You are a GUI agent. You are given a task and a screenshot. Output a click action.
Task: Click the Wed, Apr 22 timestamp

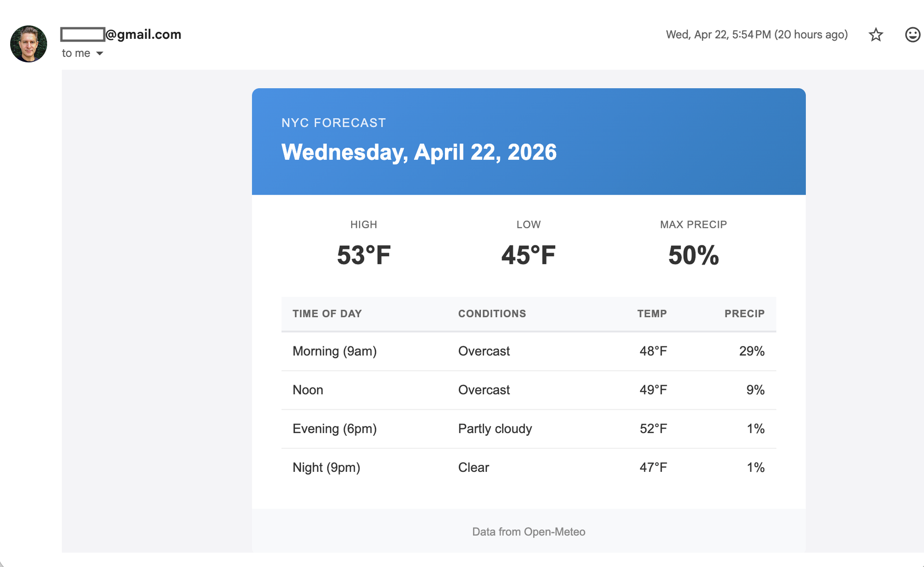pos(757,35)
